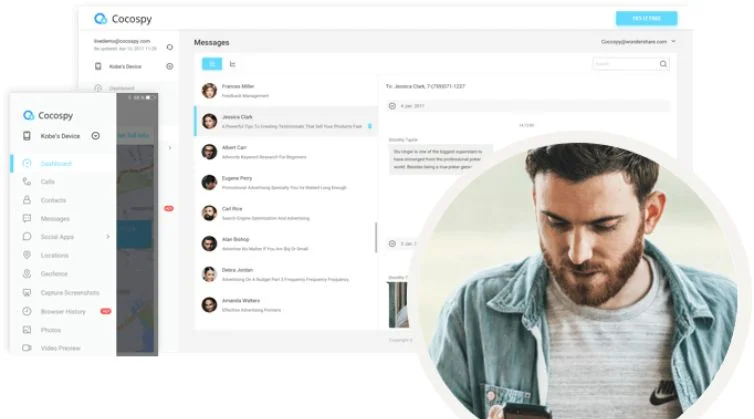This screenshot has width=754, height=419.
Task: Expand the Social Apps submenu chevron
Action: coord(108,237)
